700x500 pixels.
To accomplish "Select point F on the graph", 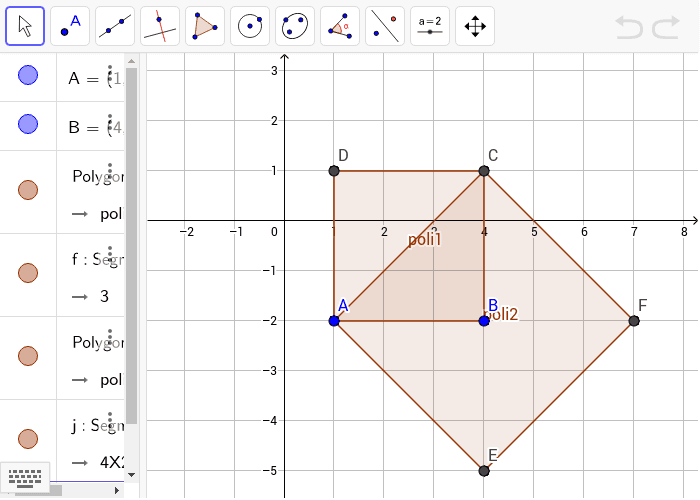I will pyautogui.click(x=634, y=321).
